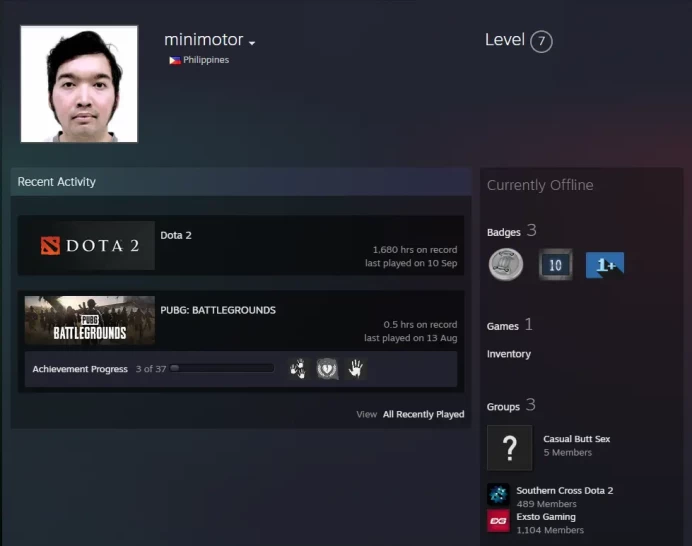Open the Southern Cross Dota 2 group icon
Viewport: 692px width, 546px height.
498,494
